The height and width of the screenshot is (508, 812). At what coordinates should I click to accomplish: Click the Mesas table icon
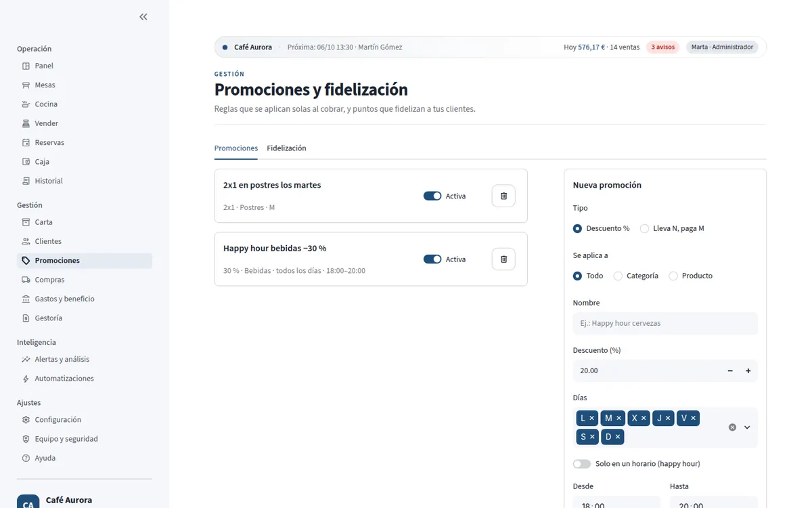tap(26, 85)
